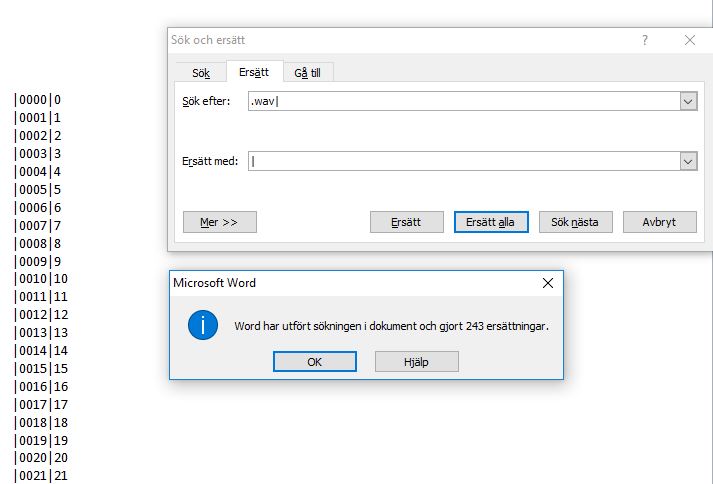Expand more options with Mer >>
713x484 pixels.
coord(220,222)
